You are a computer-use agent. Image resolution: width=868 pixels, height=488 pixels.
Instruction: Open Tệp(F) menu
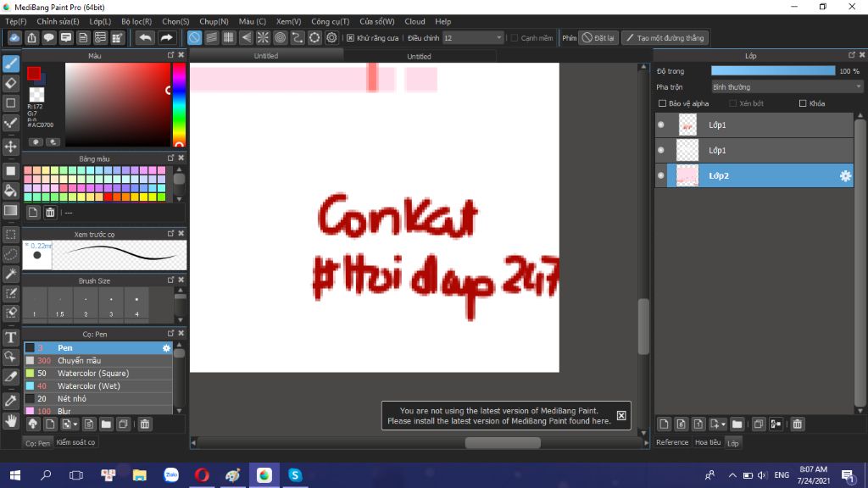(16, 21)
